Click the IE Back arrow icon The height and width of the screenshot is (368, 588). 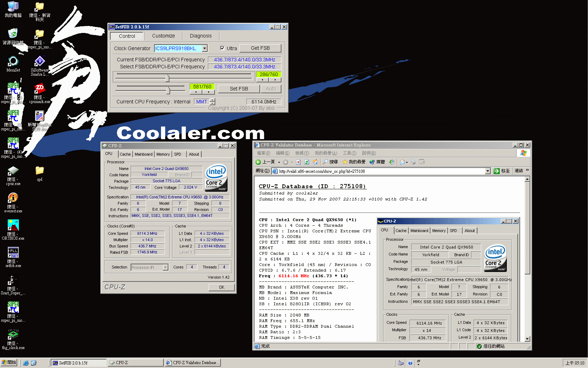pos(258,162)
